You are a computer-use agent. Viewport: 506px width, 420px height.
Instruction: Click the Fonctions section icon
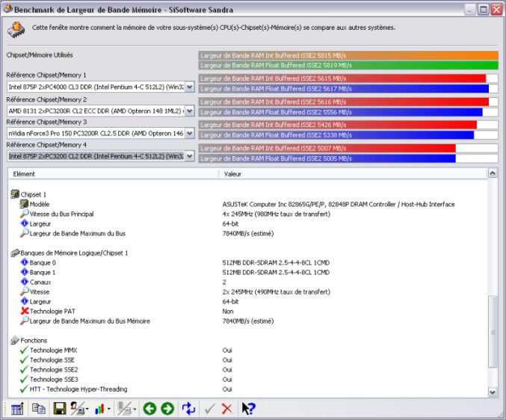pyautogui.click(x=15, y=340)
